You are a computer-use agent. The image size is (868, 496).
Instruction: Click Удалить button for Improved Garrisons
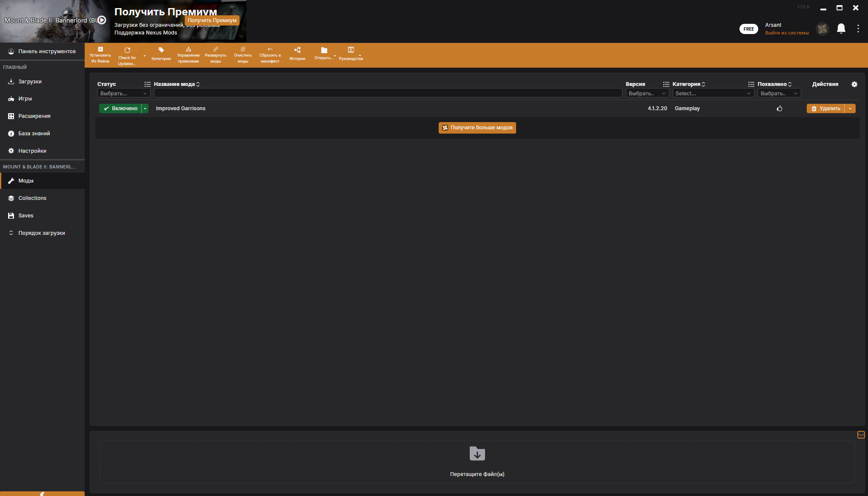click(x=825, y=108)
